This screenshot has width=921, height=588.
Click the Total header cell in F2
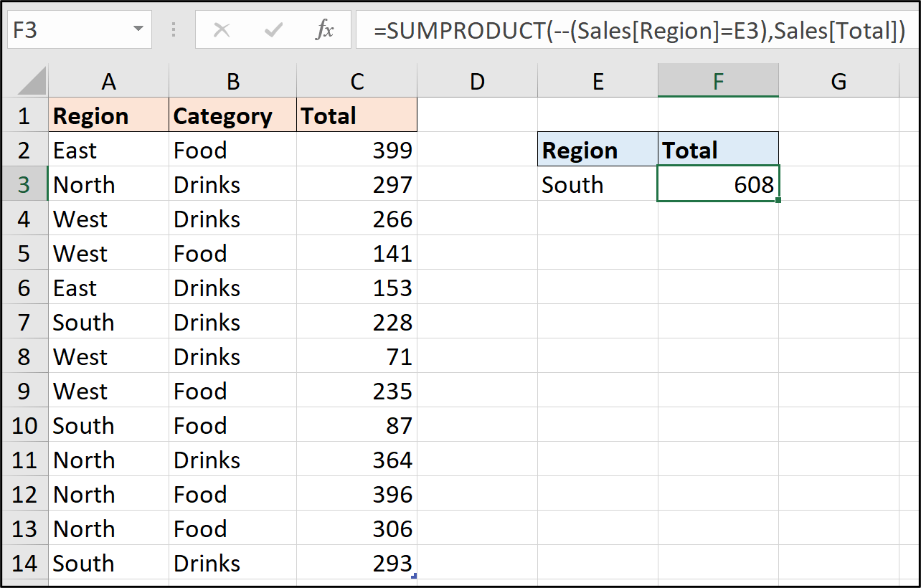pos(718,149)
